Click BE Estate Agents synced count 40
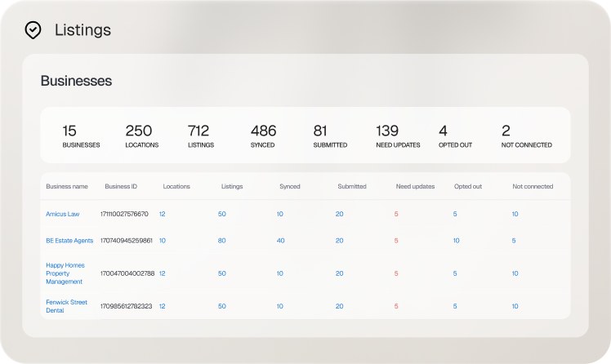This screenshot has height=364, width=611. coord(280,241)
